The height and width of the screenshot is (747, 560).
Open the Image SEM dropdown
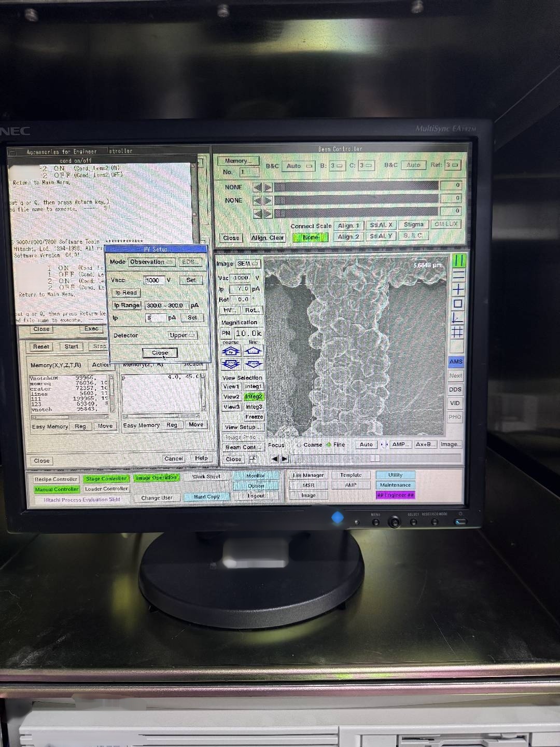point(248,263)
